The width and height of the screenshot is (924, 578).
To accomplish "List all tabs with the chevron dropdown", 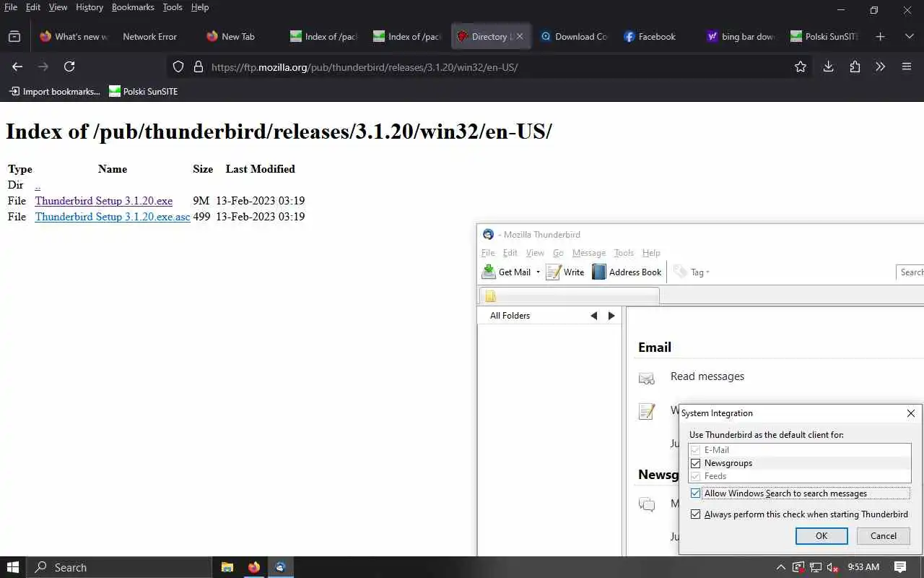I will pyautogui.click(x=909, y=36).
